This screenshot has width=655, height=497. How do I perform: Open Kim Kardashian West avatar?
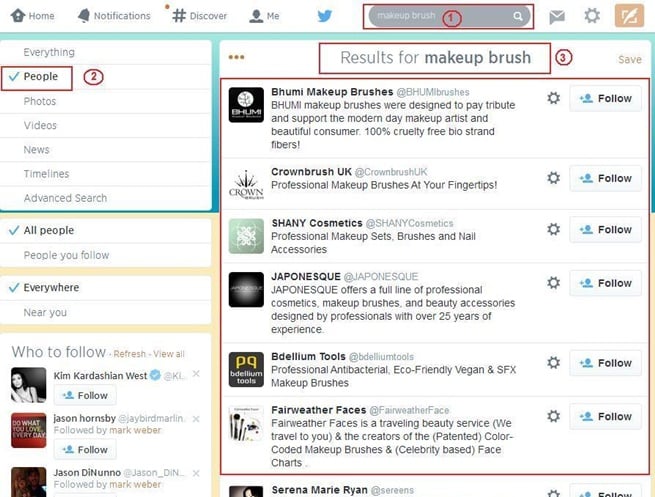pos(28,385)
